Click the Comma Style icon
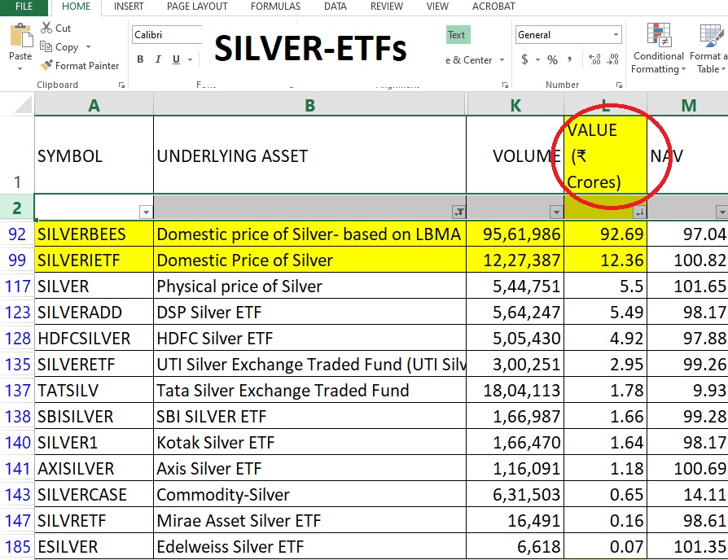 click(x=570, y=60)
